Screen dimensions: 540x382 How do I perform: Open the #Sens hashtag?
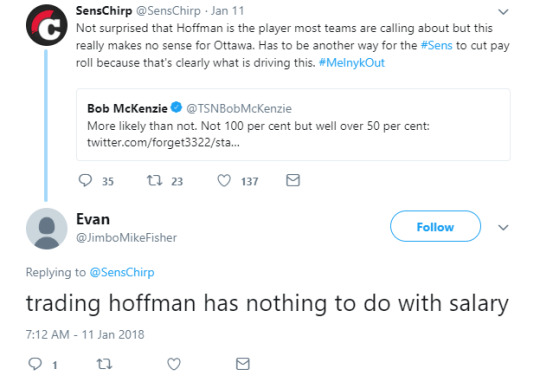coord(436,45)
